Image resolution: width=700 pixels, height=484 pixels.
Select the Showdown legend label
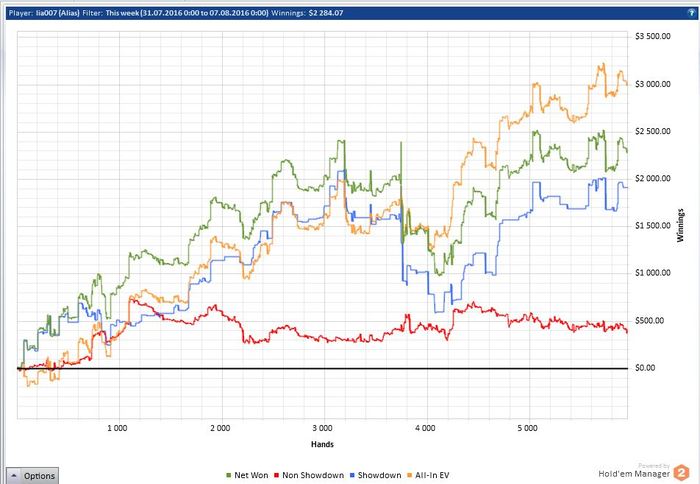(379, 476)
